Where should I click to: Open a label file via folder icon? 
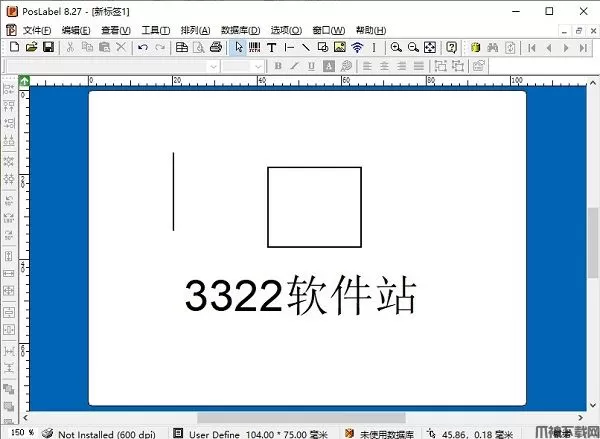click(x=31, y=47)
